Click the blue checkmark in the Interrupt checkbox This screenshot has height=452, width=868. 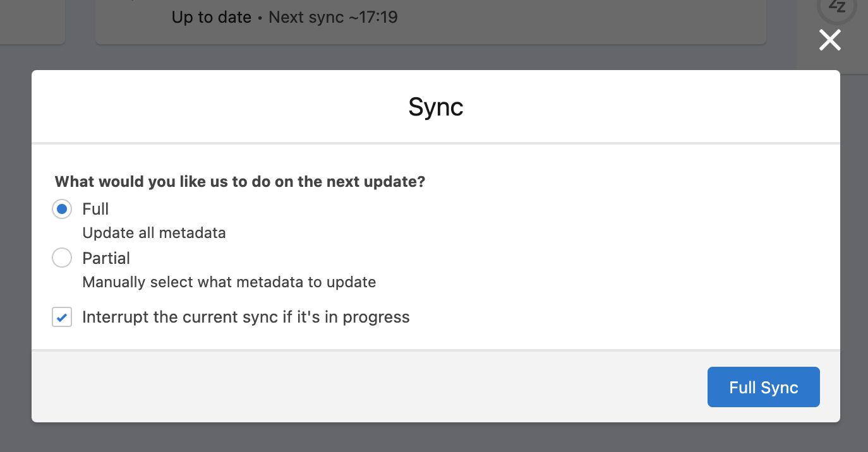(62, 317)
